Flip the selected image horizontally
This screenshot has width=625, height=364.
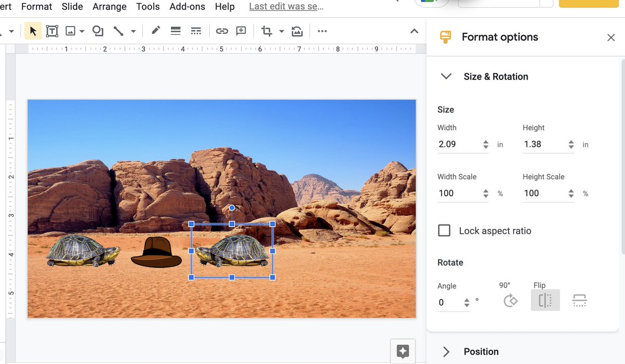pos(545,300)
